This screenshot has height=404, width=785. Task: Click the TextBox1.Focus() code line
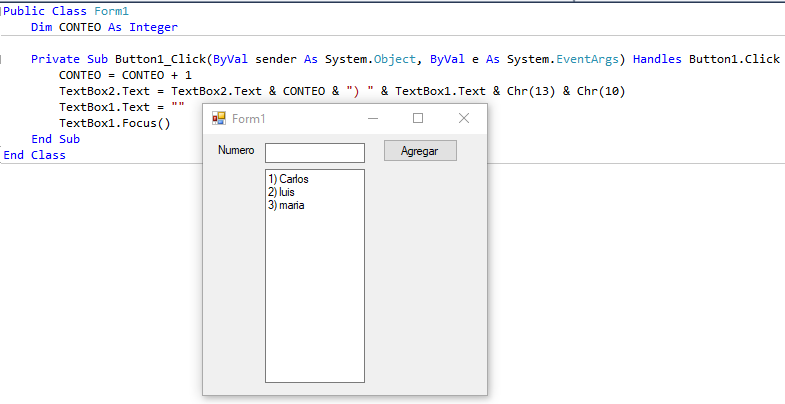point(115,123)
